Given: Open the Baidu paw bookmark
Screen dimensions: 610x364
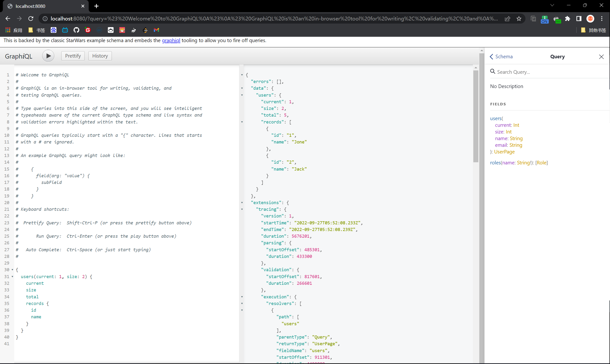Looking at the screenshot, I should coord(54,30).
